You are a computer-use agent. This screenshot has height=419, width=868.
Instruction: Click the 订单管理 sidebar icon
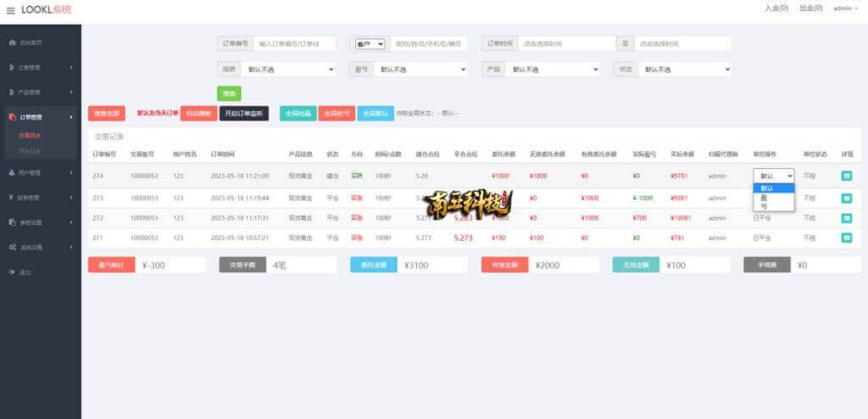click(x=12, y=117)
